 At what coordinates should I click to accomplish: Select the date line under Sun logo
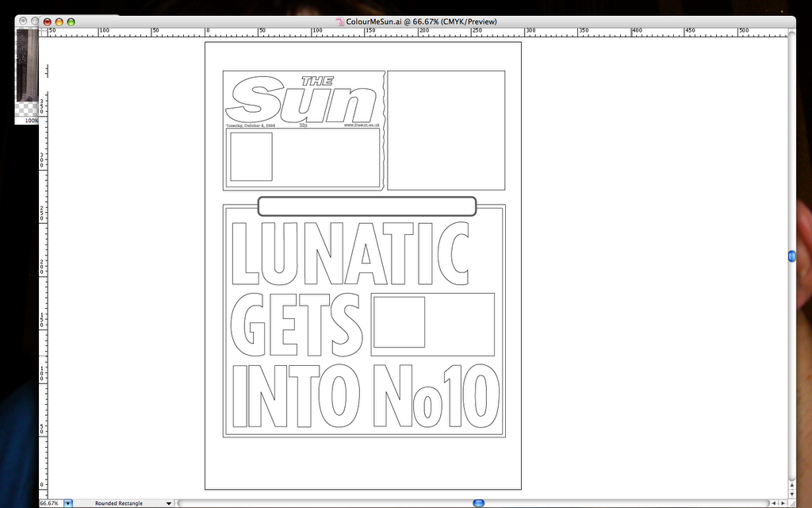[251, 125]
